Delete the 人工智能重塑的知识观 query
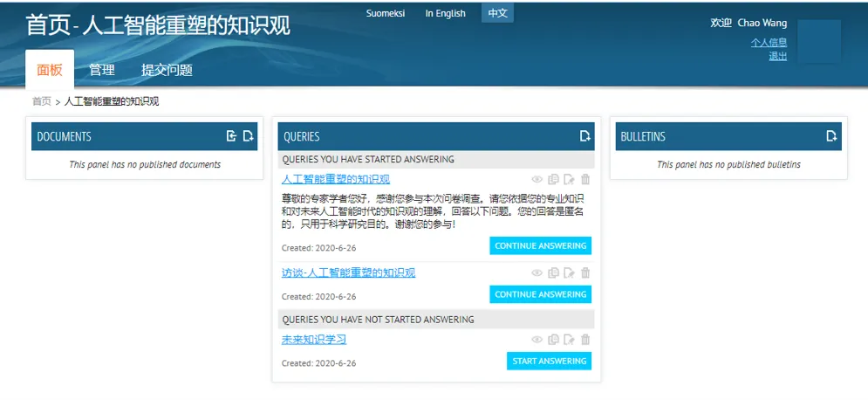The height and width of the screenshot is (400, 868). pyautogui.click(x=586, y=180)
